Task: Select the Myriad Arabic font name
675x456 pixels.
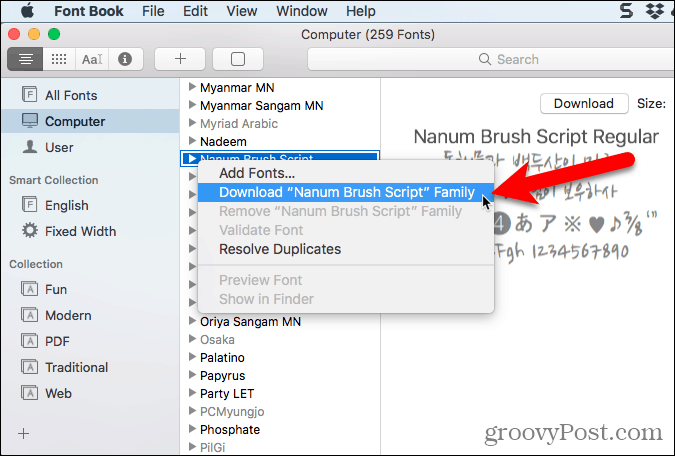Action: (239, 124)
